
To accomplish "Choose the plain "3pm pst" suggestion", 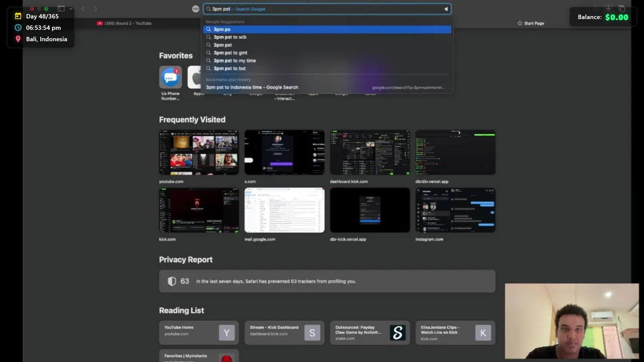I will pos(327,45).
